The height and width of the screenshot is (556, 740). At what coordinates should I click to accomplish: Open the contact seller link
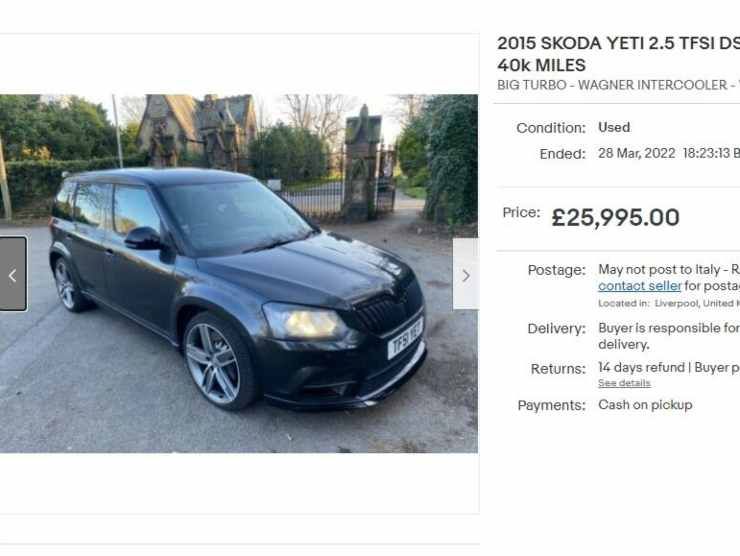pyautogui.click(x=639, y=286)
